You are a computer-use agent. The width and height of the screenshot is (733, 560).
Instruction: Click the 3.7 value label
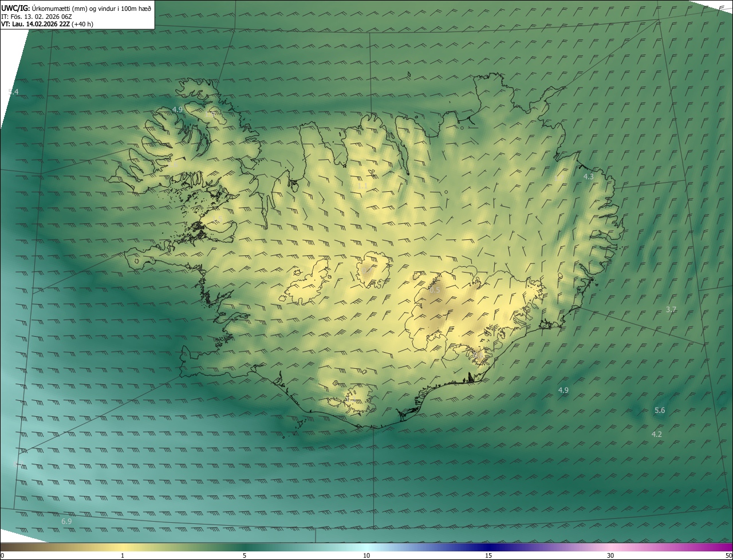671,309
